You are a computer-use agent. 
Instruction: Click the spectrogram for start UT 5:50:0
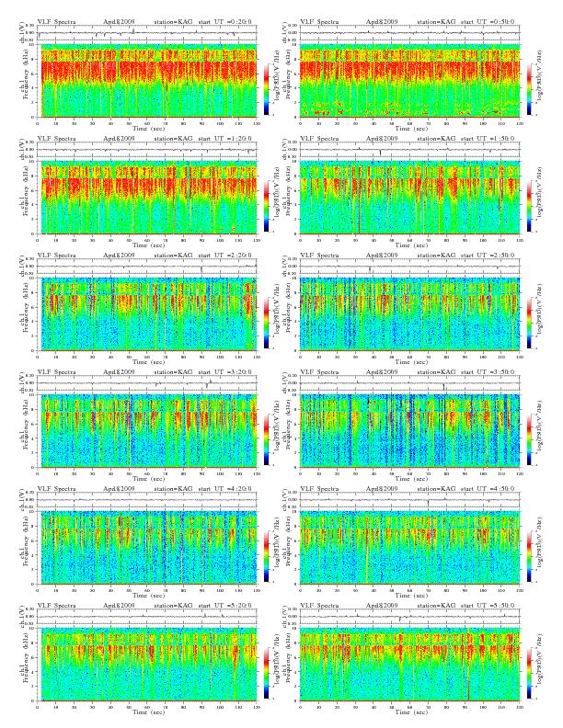coord(409,665)
